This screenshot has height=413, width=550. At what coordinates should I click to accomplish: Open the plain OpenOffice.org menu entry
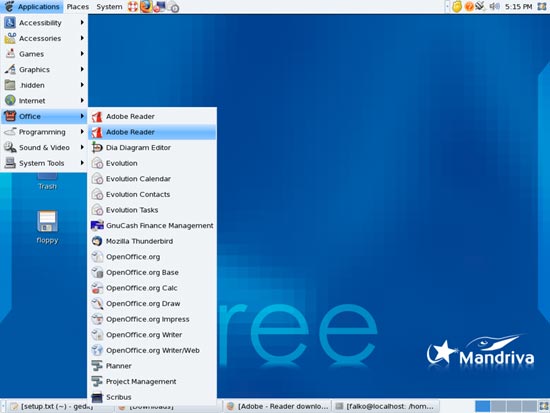pyautogui.click(x=152, y=257)
